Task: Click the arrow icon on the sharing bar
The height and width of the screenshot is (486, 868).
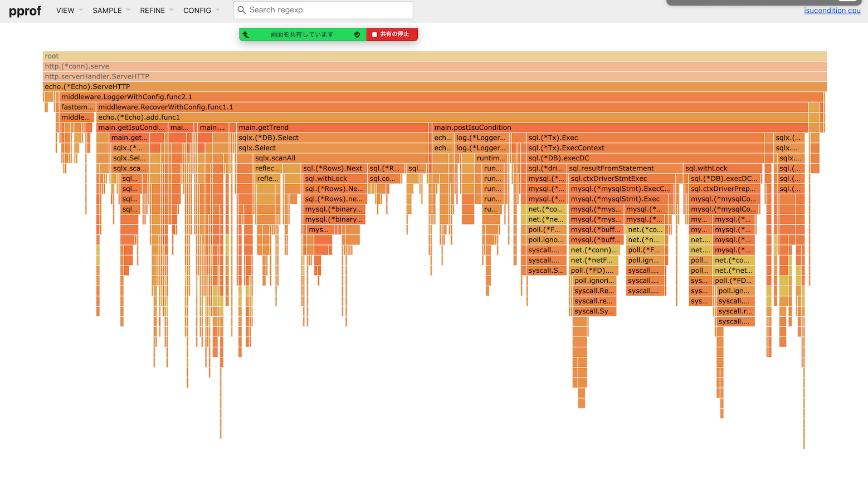Action: 246,35
